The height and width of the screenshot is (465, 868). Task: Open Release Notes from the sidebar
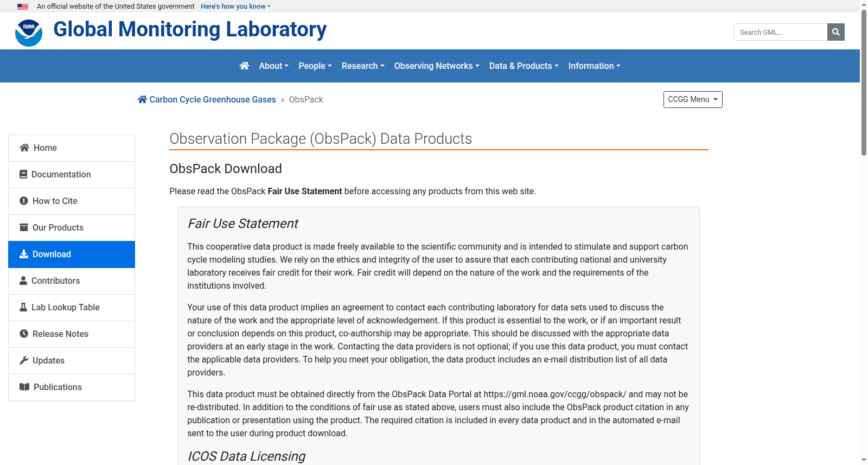[72, 334]
